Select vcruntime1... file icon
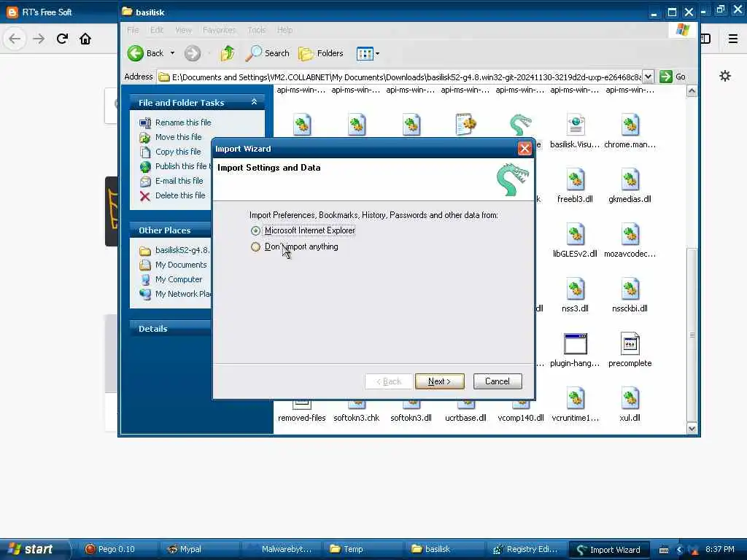Viewport: 747px width, 560px height. click(x=576, y=399)
